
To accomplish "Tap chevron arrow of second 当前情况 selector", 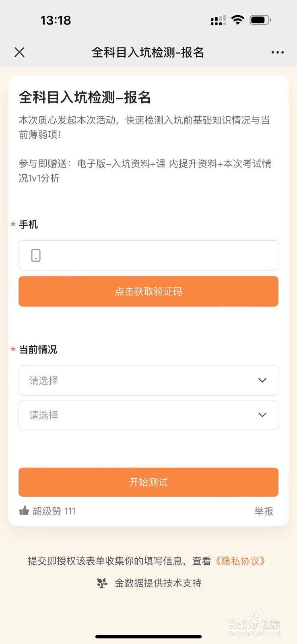I will (x=262, y=415).
